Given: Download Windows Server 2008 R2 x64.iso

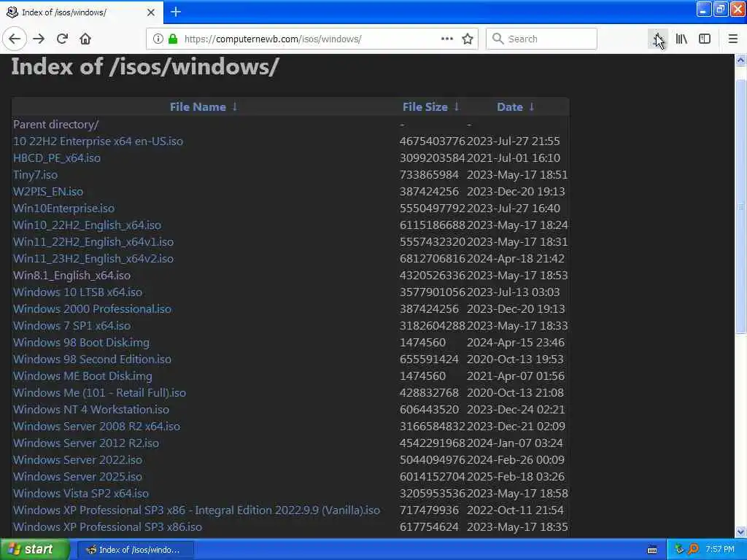Looking at the screenshot, I should 97,426.
